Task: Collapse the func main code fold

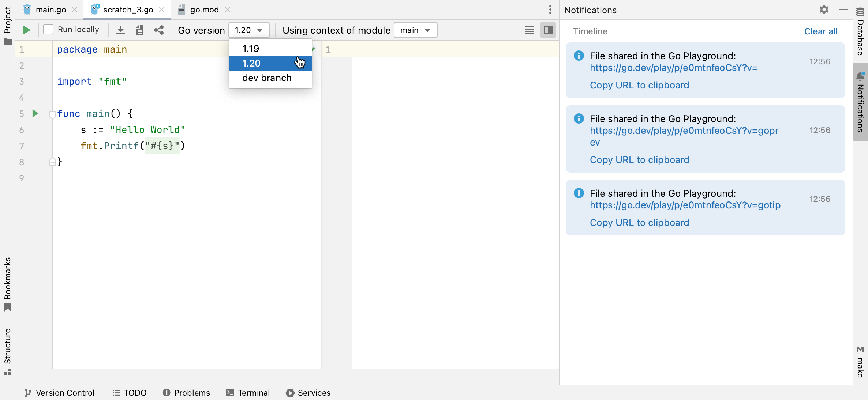Action: tap(52, 114)
